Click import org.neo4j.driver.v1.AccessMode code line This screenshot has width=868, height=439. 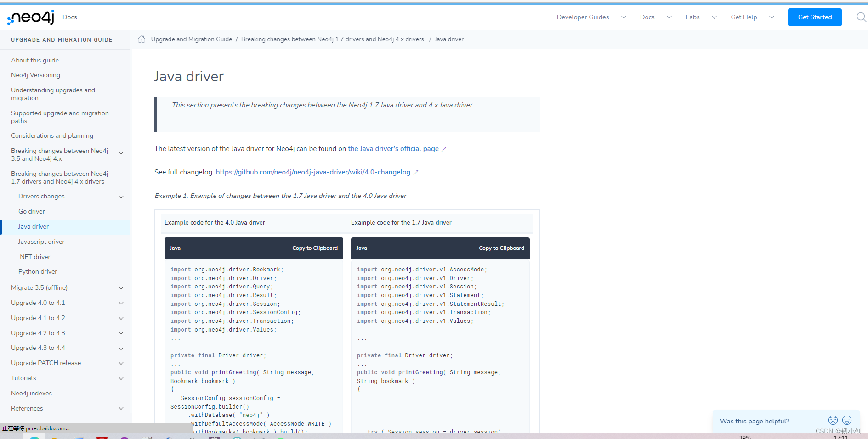(422, 270)
